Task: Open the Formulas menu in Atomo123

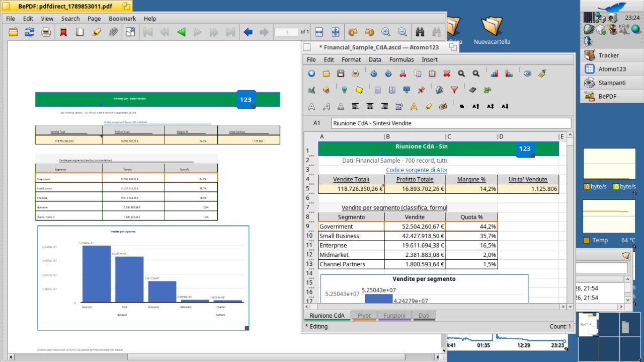Action: (x=401, y=59)
